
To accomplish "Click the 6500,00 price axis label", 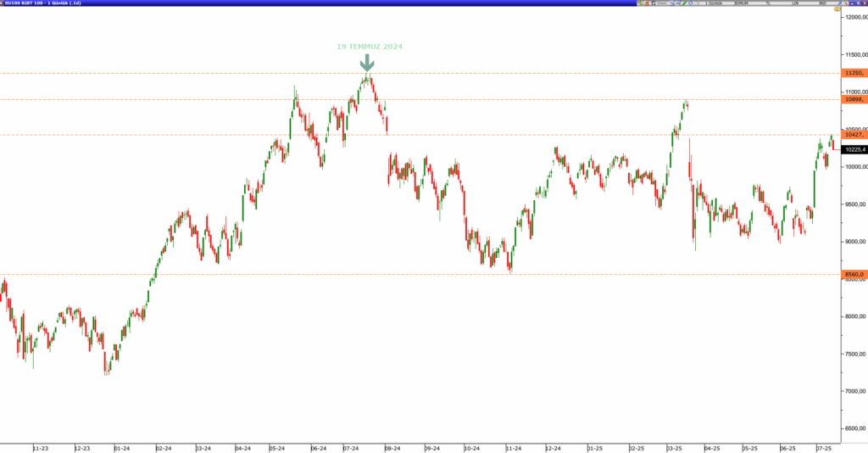I will click(x=856, y=428).
